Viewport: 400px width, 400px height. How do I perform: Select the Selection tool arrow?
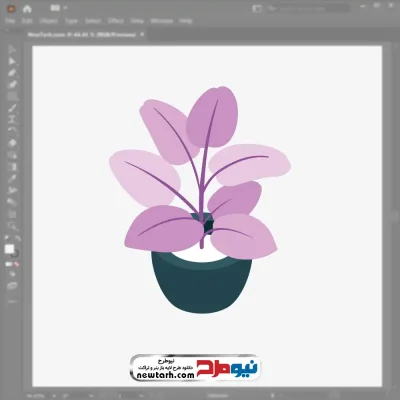tap(12, 50)
